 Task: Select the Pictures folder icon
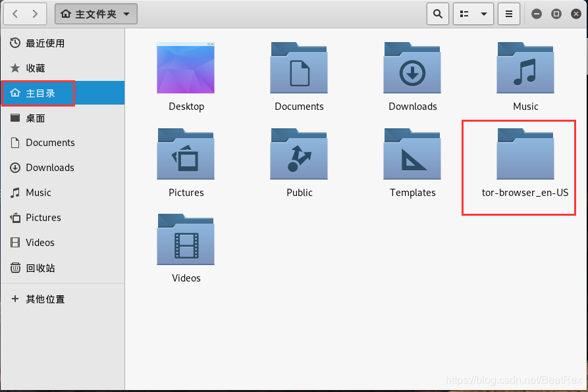click(186, 154)
